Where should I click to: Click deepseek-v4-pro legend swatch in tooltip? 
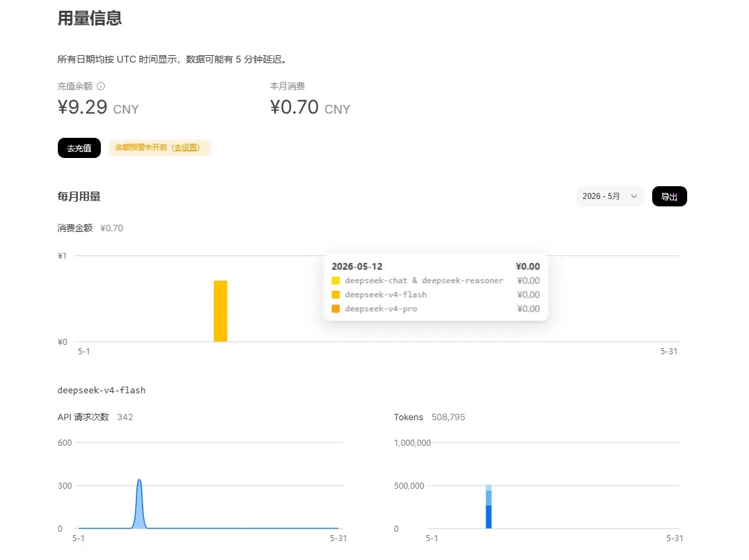click(336, 309)
